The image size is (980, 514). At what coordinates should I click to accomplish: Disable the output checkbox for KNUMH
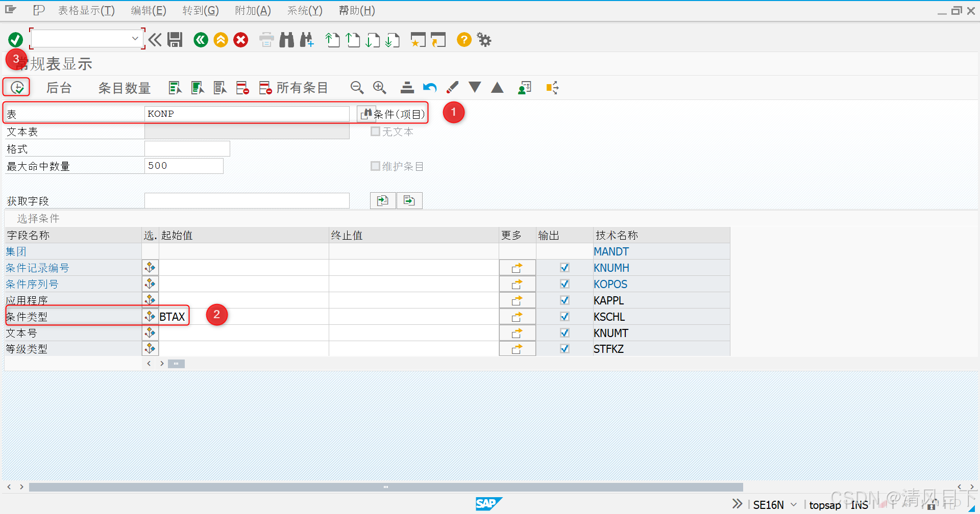click(x=565, y=267)
